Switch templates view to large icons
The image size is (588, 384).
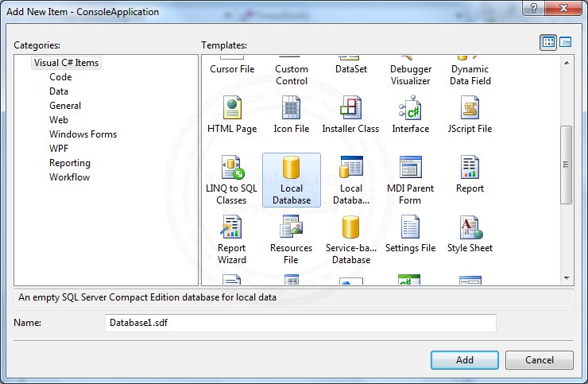pos(548,43)
